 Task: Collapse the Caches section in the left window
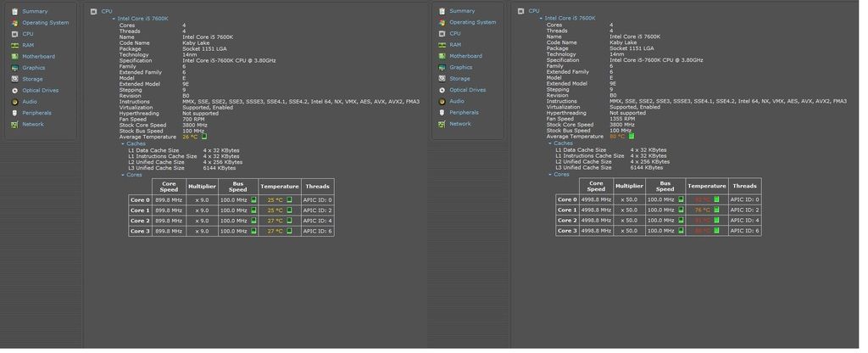pos(122,143)
